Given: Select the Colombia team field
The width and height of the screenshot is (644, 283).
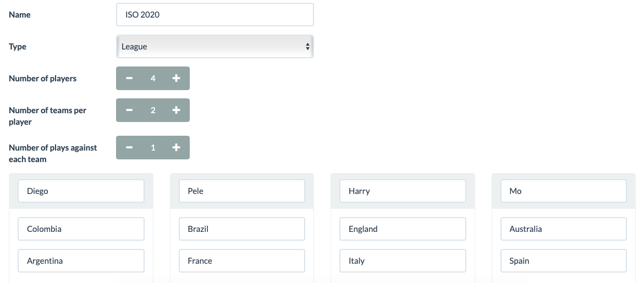Looking at the screenshot, I should [x=81, y=229].
